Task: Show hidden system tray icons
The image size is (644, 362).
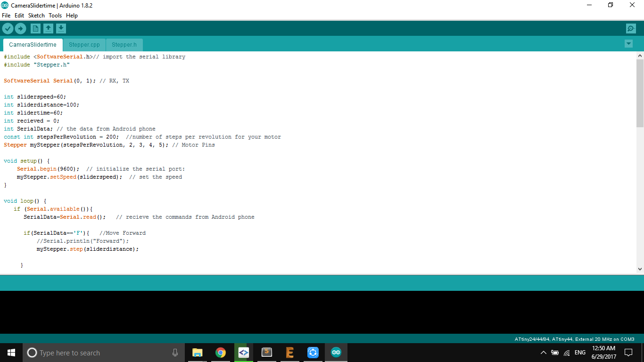Action: (x=543, y=353)
